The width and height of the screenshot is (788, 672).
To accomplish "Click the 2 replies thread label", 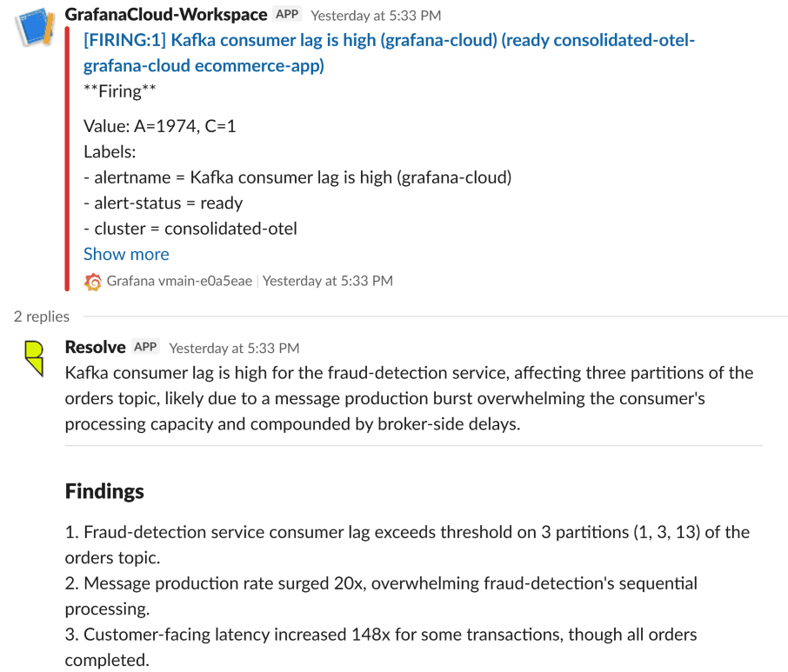I will [x=42, y=316].
